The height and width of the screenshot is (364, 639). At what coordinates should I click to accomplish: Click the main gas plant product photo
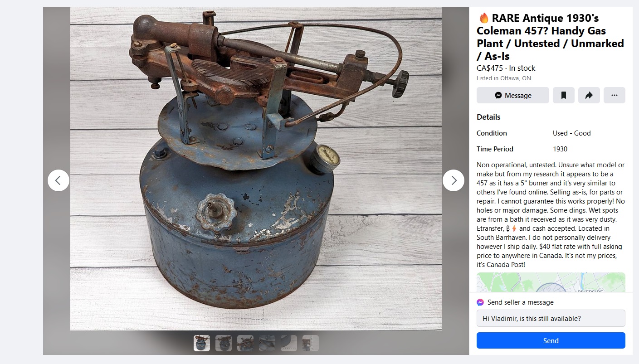click(x=256, y=169)
